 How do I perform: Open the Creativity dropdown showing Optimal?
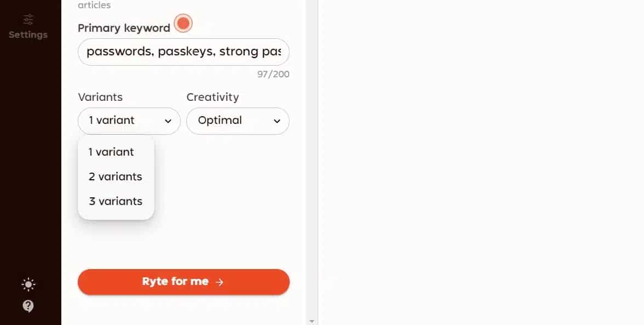pos(238,121)
